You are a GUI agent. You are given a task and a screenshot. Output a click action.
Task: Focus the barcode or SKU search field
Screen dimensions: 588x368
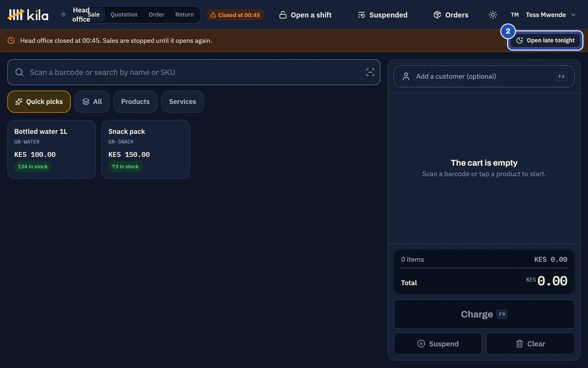tap(194, 72)
